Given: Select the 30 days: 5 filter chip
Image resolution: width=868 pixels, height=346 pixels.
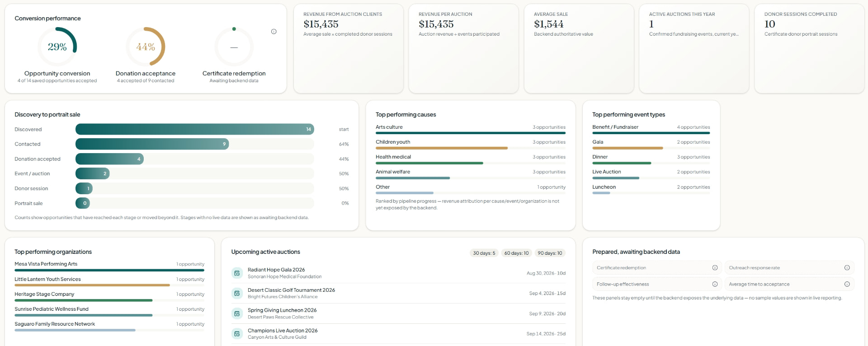Looking at the screenshot, I should 484,253.
